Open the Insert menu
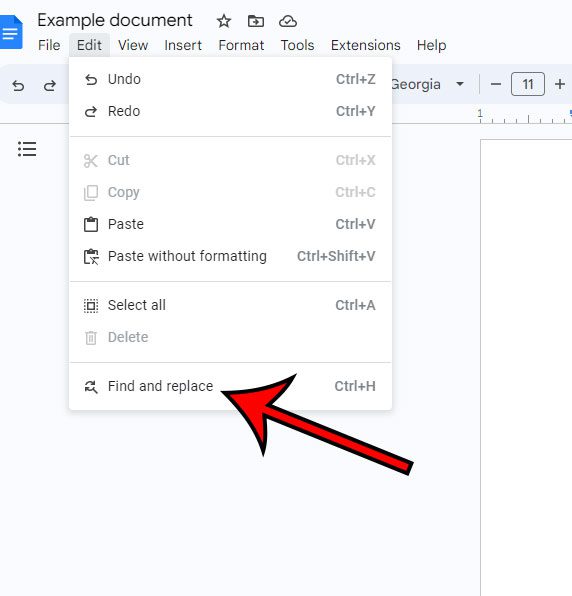572x596 pixels. 183,45
